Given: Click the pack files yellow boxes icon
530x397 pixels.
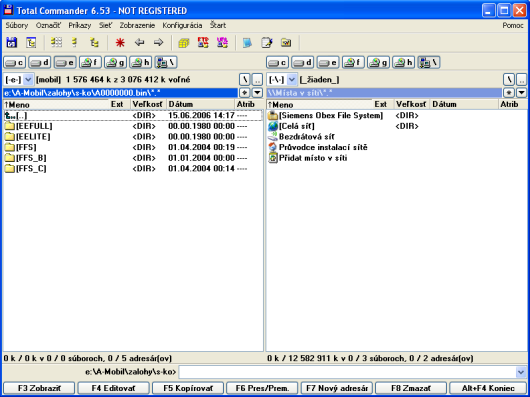Looking at the screenshot, I should [x=184, y=43].
